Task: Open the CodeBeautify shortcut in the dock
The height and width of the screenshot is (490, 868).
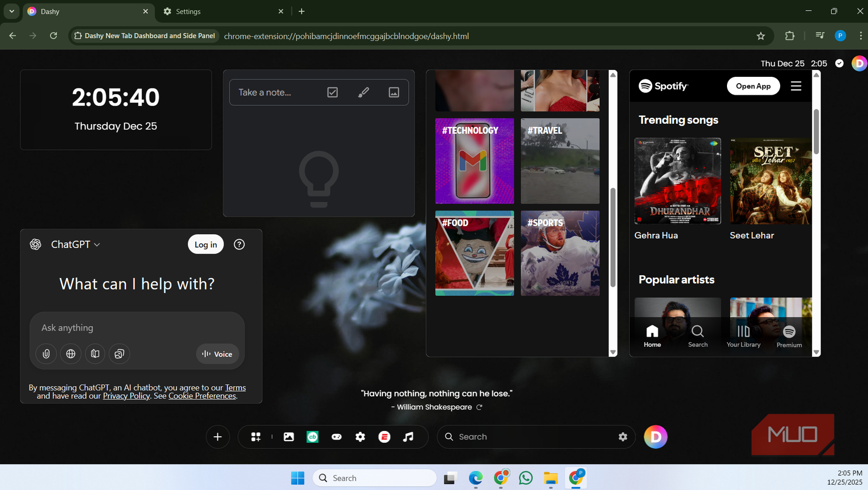Action: (312, 437)
